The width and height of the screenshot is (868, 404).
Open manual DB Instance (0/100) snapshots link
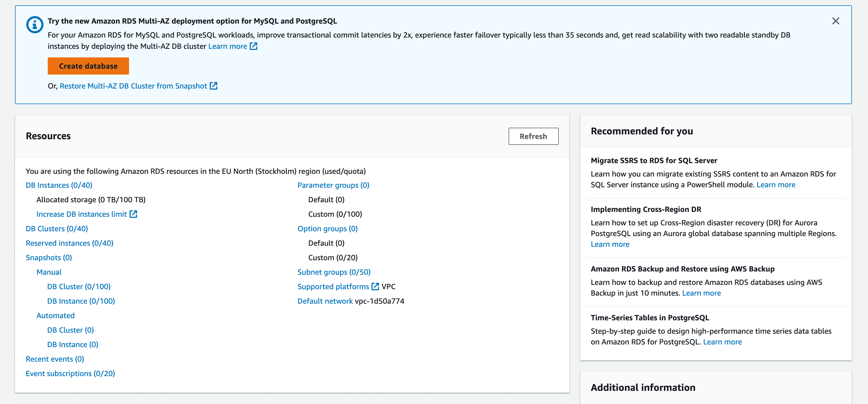(x=81, y=301)
